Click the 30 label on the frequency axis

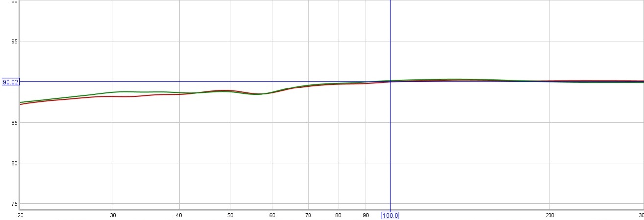point(113,215)
